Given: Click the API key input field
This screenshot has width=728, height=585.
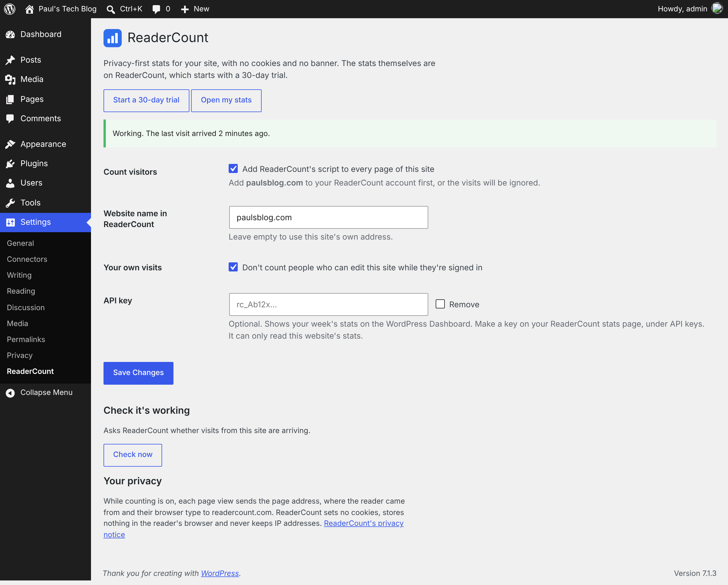Looking at the screenshot, I should [x=328, y=304].
